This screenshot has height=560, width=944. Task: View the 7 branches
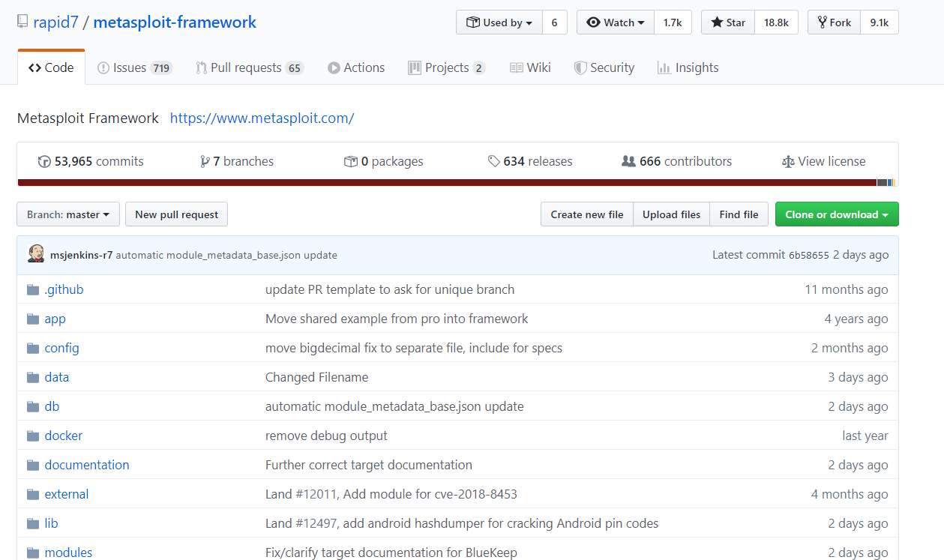237,161
